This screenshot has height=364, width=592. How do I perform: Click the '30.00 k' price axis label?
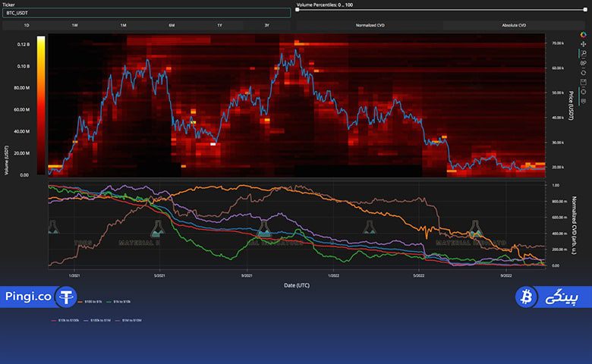coord(558,143)
